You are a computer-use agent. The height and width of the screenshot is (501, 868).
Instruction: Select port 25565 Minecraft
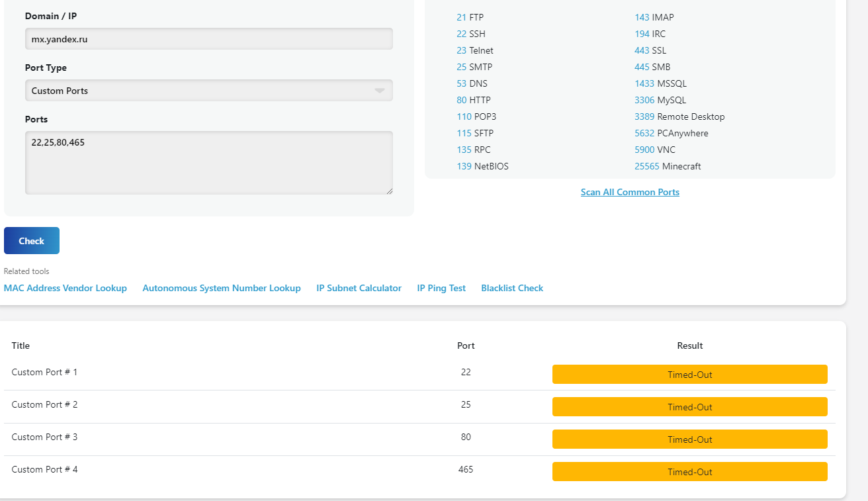click(668, 166)
